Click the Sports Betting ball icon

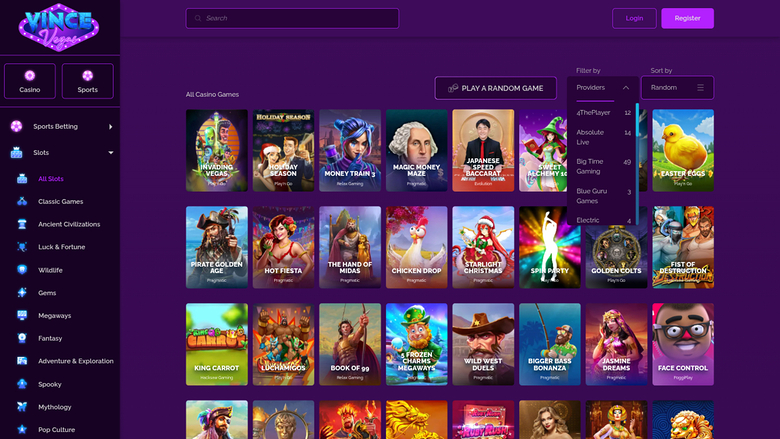16,126
